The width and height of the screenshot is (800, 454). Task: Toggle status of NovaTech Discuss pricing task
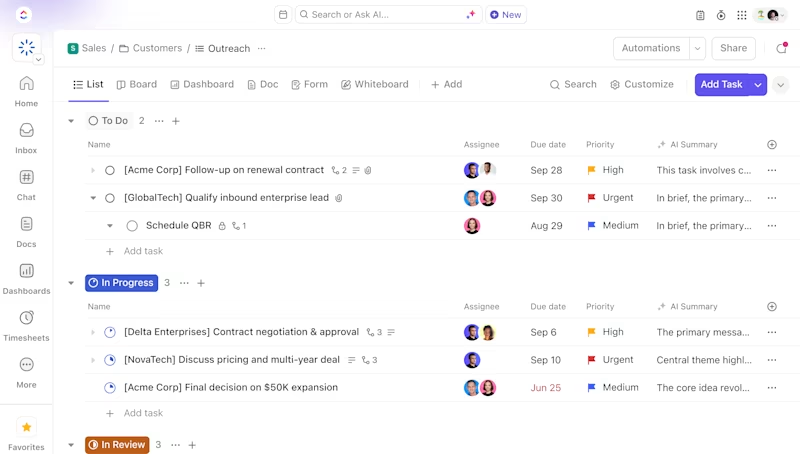click(110, 360)
